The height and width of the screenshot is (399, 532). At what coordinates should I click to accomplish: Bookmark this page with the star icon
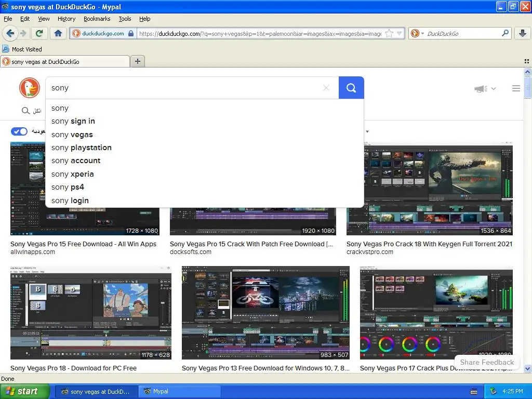389,33
